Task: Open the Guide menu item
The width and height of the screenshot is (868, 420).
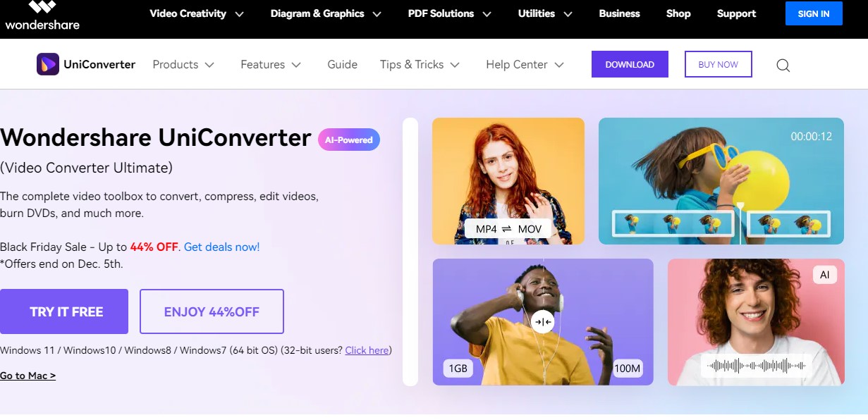Action: tap(343, 64)
